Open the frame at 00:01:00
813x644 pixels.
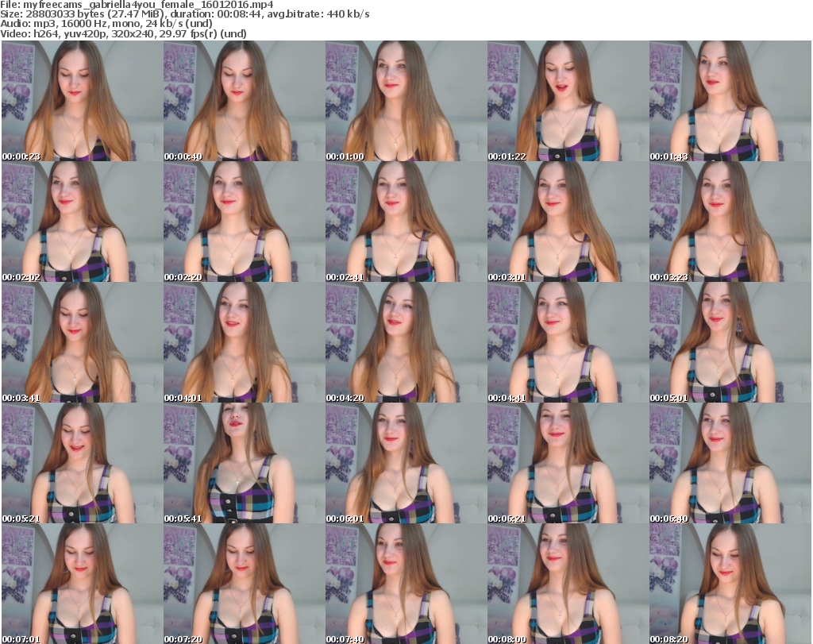point(406,101)
